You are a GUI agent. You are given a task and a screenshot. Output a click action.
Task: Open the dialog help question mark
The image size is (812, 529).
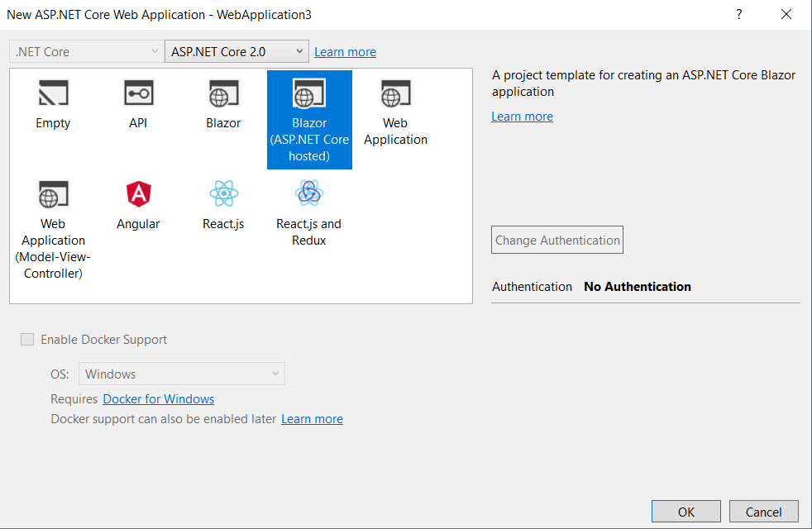pos(738,14)
